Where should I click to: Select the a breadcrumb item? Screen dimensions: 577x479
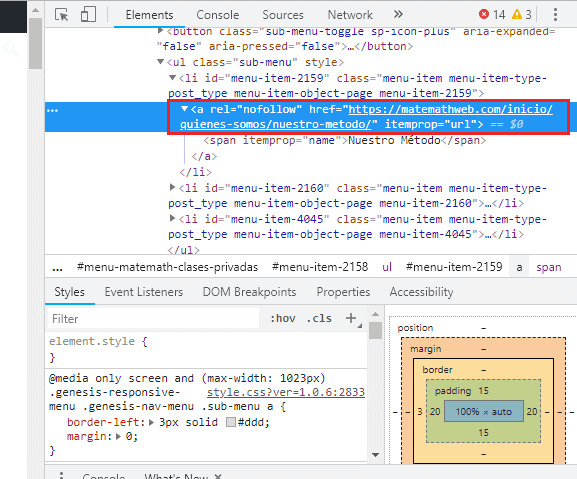tap(519, 267)
